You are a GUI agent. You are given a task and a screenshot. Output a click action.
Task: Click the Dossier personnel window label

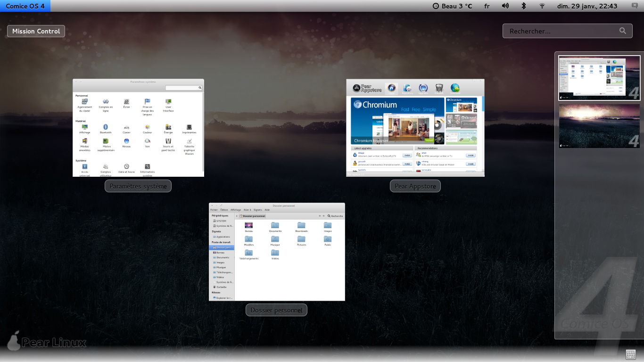(276, 310)
